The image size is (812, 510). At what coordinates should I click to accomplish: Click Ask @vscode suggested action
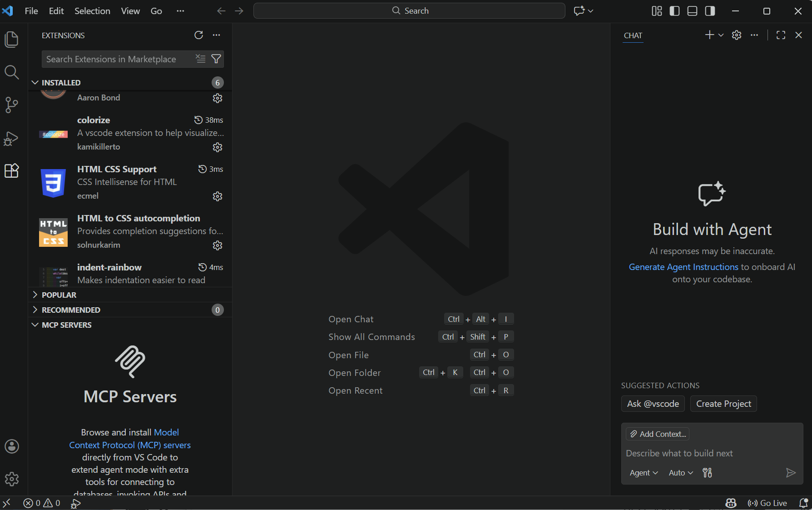pos(653,404)
